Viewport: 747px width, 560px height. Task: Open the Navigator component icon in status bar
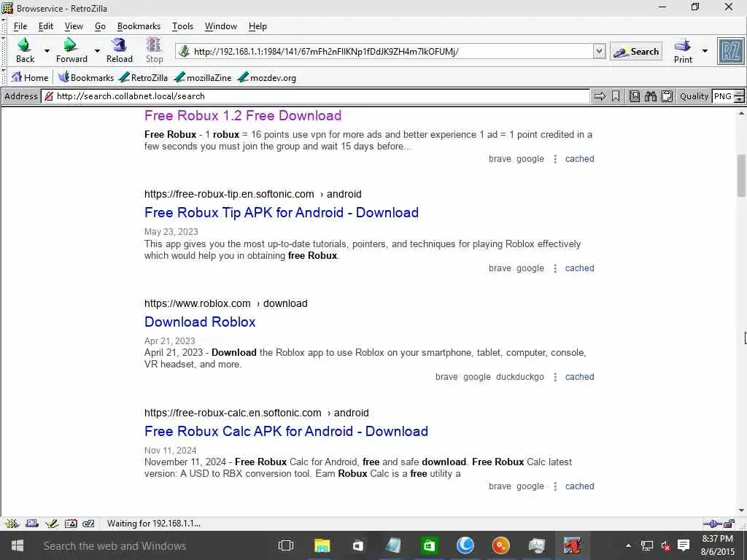click(x=12, y=524)
